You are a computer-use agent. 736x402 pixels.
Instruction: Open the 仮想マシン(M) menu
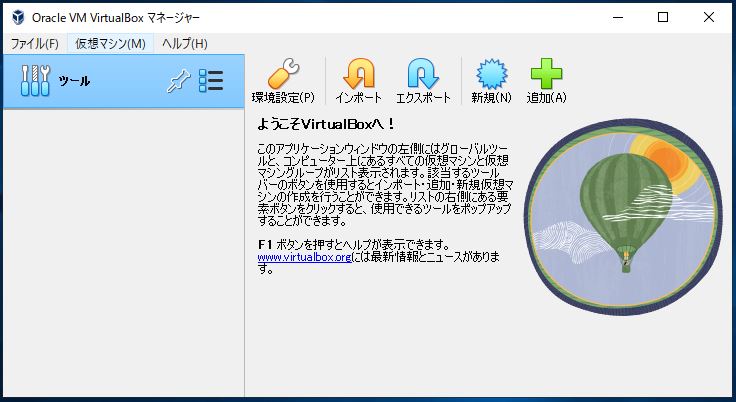(110, 44)
